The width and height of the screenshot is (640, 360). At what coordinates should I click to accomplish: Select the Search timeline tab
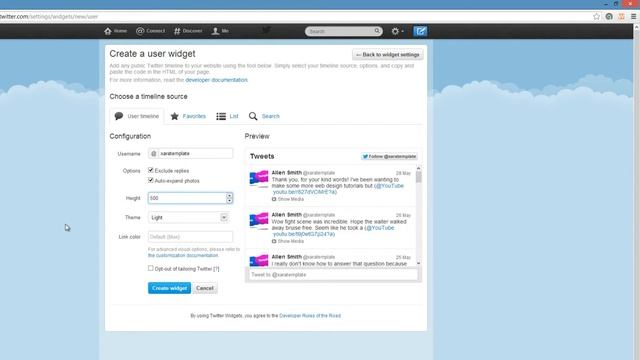tap(264, 116)
